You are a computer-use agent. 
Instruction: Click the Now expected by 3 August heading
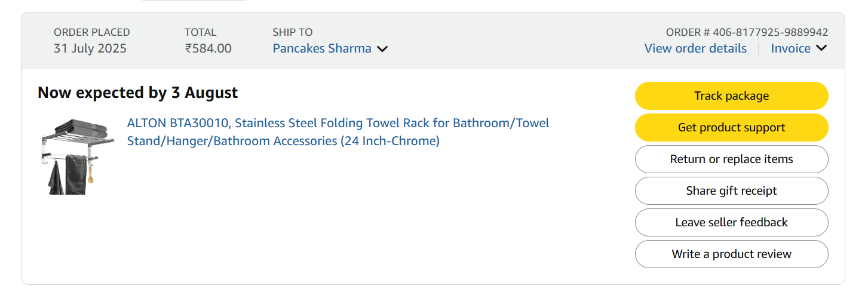[x=137, y=93]
